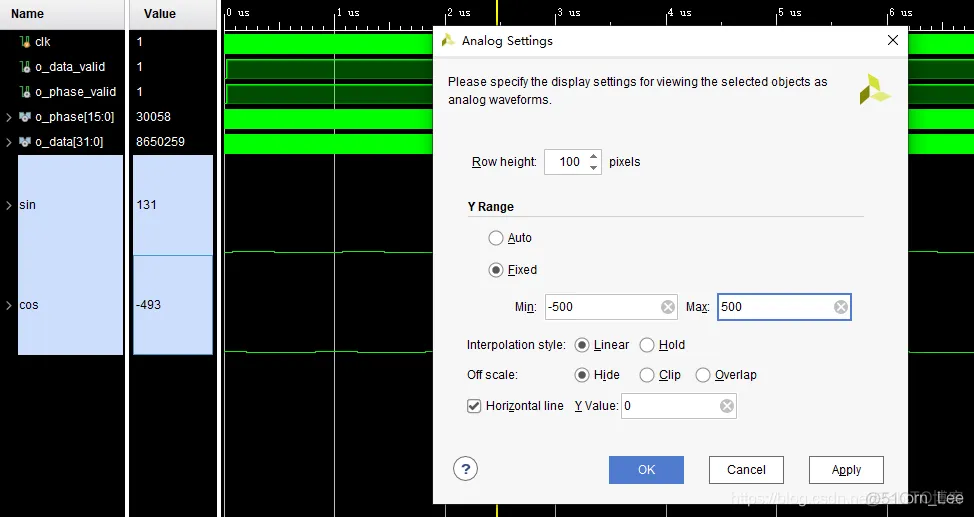Image resolution: width=974 pixels, height=517 pixels.
Task: Increase Row height with up arrow
Action: (x=593, y=157)
